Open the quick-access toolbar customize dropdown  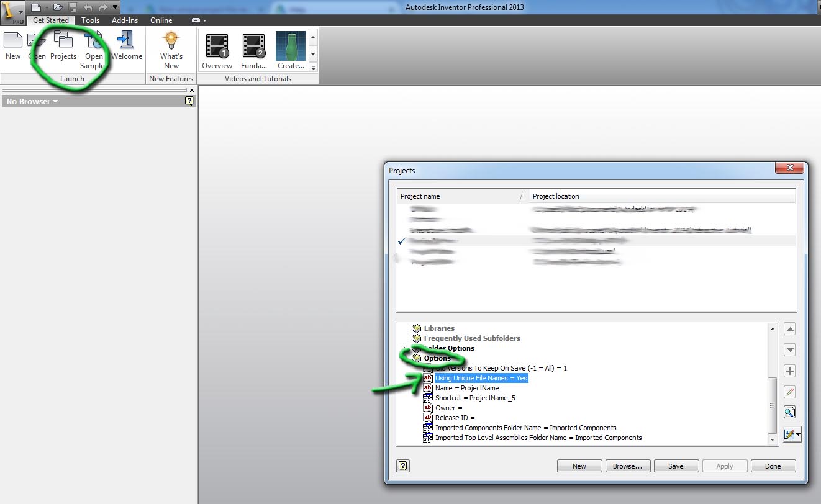click(x=116, y=7)
